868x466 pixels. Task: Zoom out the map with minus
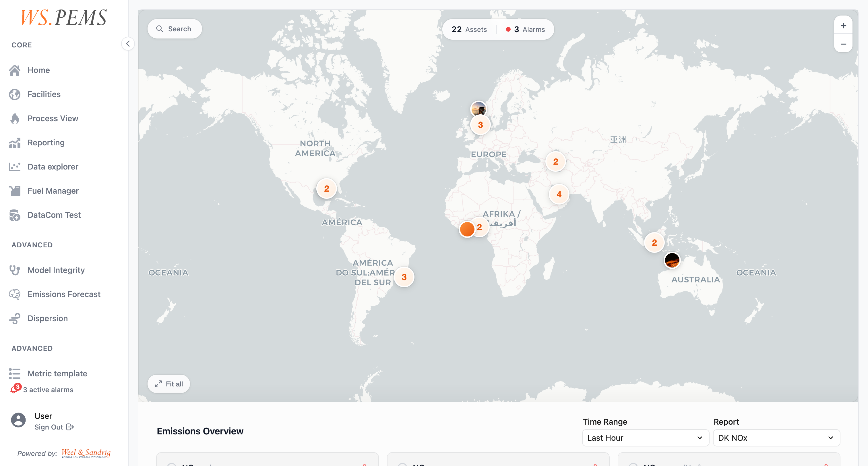coord(843,44)
